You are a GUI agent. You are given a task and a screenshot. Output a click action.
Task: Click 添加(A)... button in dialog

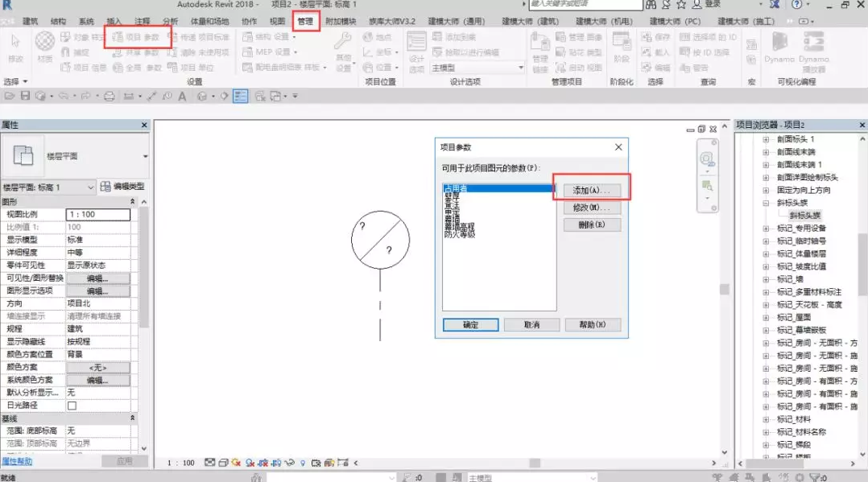coord(591,190)
